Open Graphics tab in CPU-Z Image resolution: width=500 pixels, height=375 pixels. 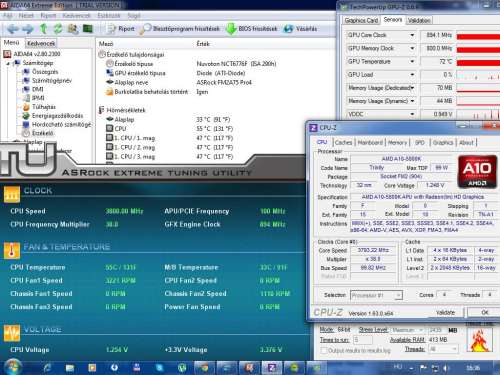tap(443, 142)
